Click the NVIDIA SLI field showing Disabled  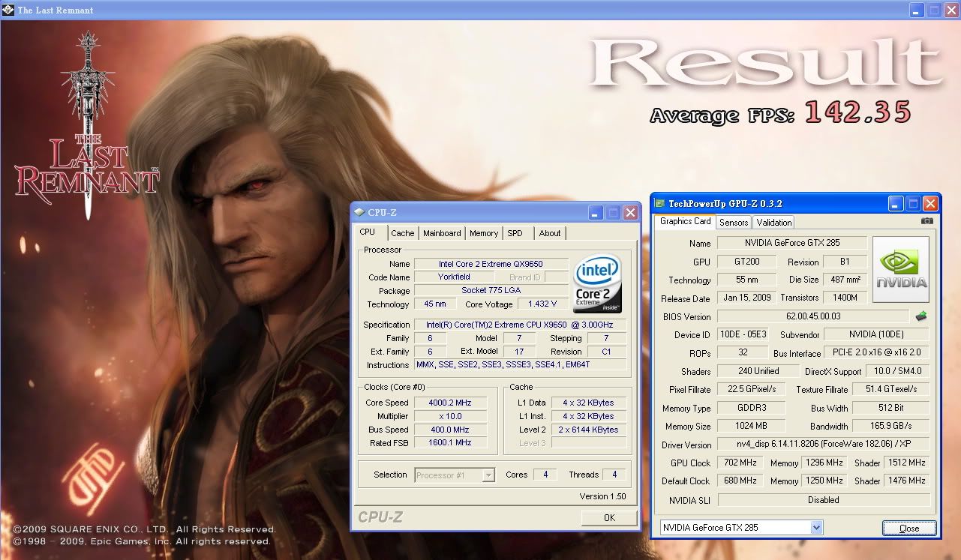pos(824,499)
